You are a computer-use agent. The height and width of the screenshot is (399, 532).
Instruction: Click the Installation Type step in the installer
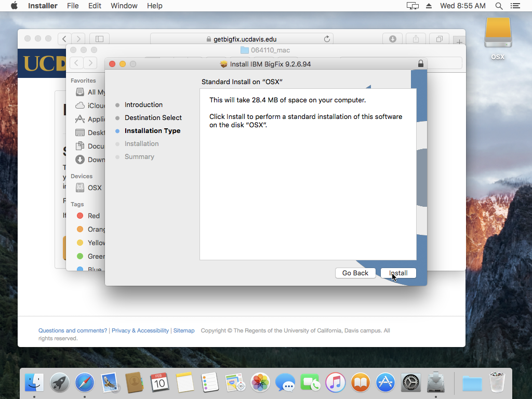point(152,131)
